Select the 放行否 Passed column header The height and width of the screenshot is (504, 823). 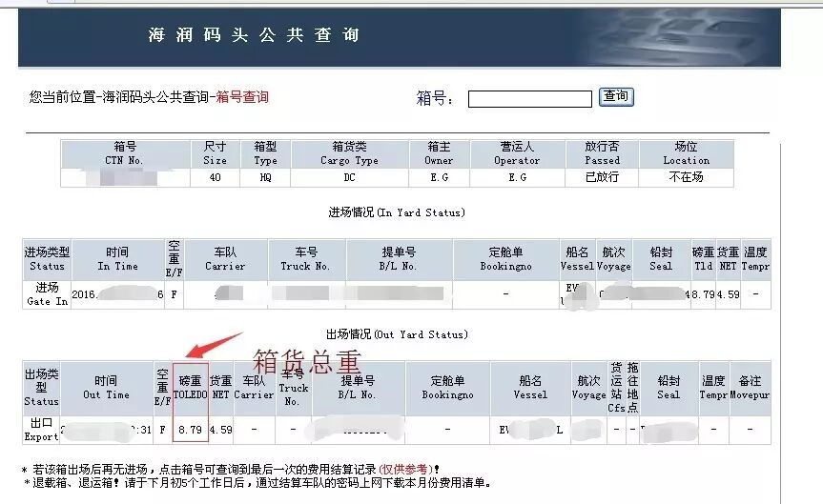[x=602, y=153]
